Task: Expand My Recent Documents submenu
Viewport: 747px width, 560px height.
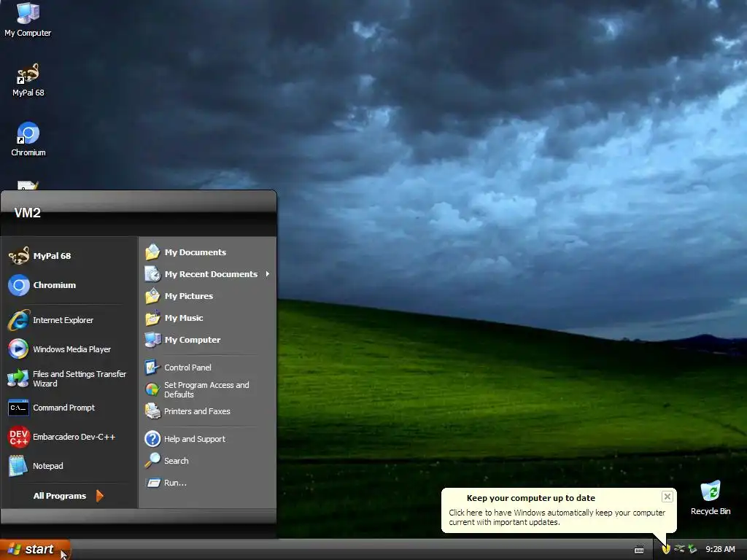Action: tap(207, 274)
